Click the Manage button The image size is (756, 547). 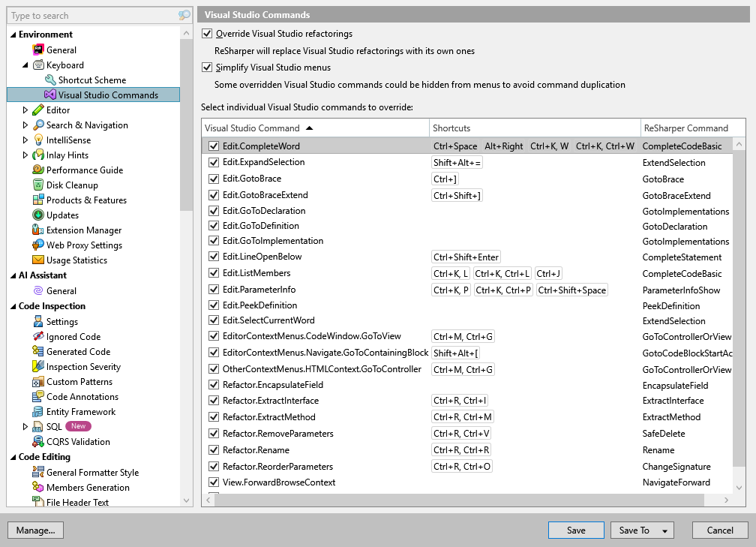click(35, 530)
